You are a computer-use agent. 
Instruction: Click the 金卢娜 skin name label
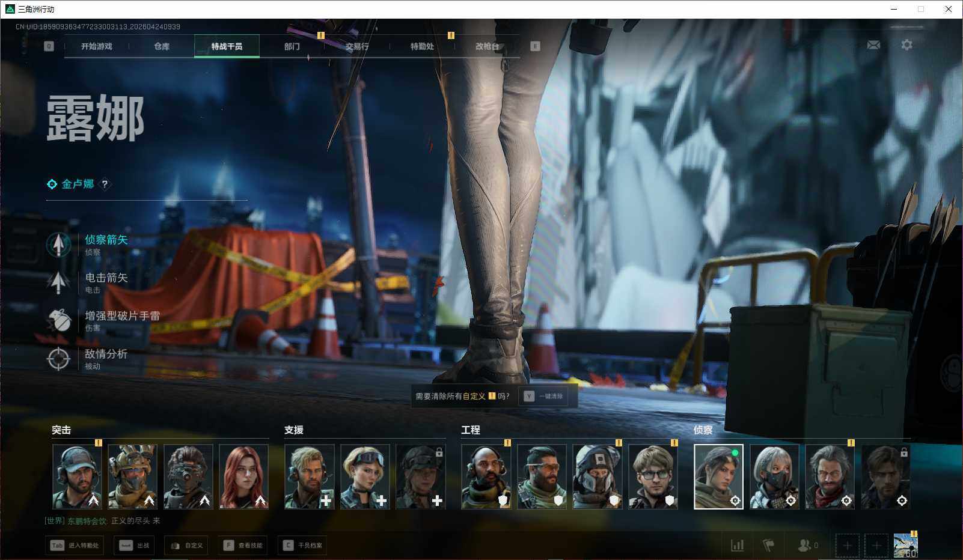click(x=78, y=184)
